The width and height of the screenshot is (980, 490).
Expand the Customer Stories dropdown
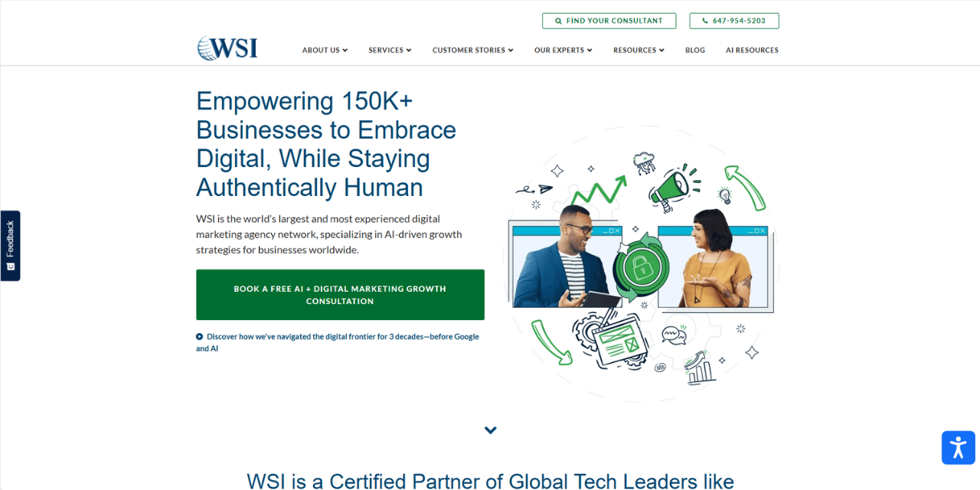(472, 50)
